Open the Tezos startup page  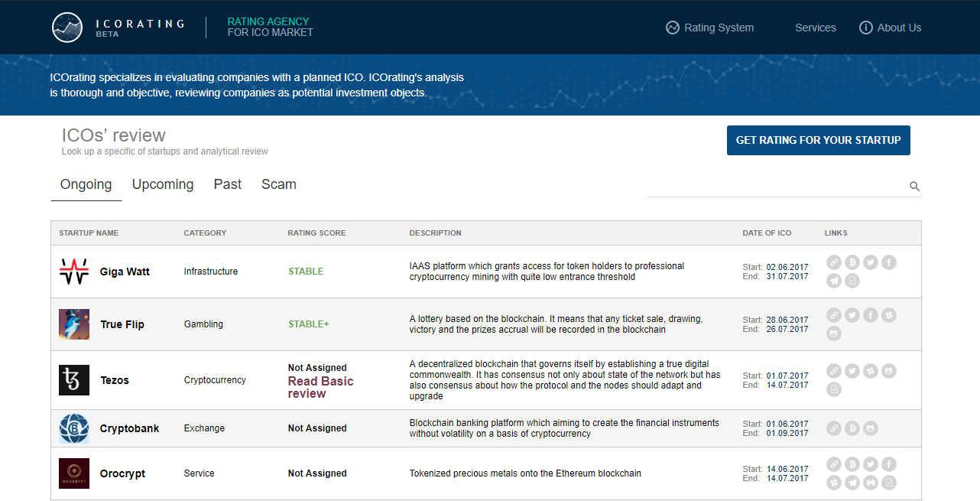tap(115, 380)
